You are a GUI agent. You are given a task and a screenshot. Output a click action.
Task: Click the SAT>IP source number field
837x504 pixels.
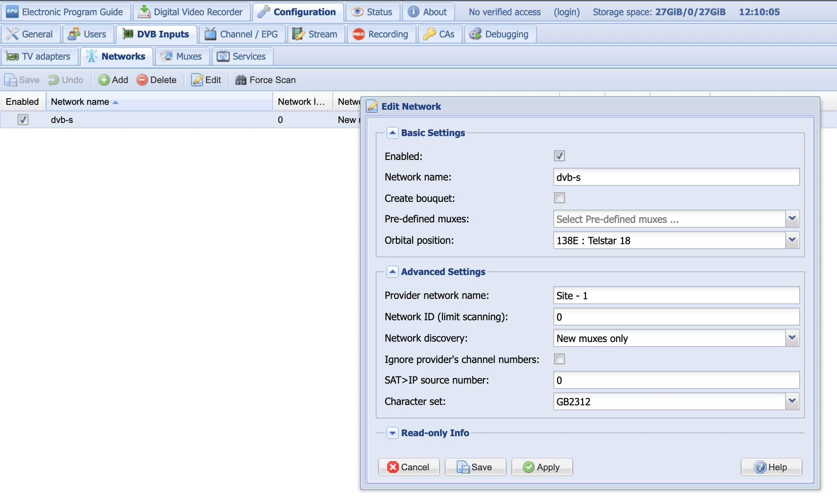pyautogui.click(x=676, y=380)
